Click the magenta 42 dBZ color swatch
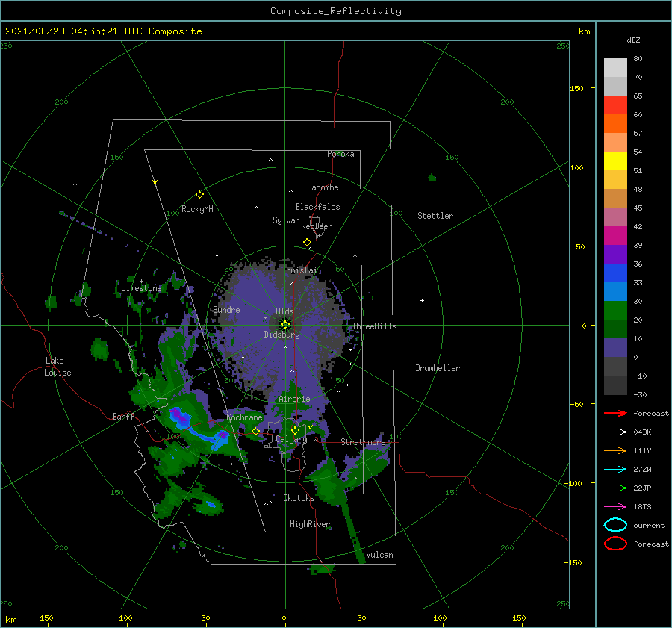 point(615,236)
